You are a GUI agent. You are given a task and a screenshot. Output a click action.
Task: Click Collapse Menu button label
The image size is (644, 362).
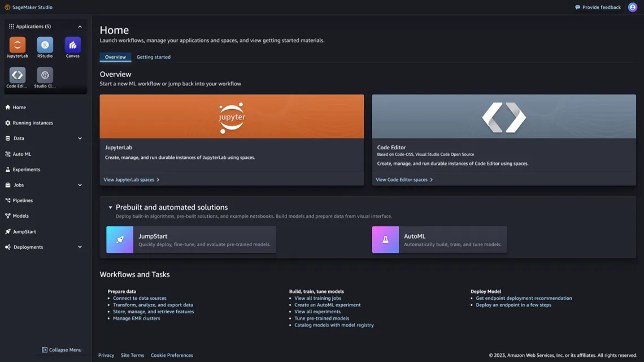[66, 350]
